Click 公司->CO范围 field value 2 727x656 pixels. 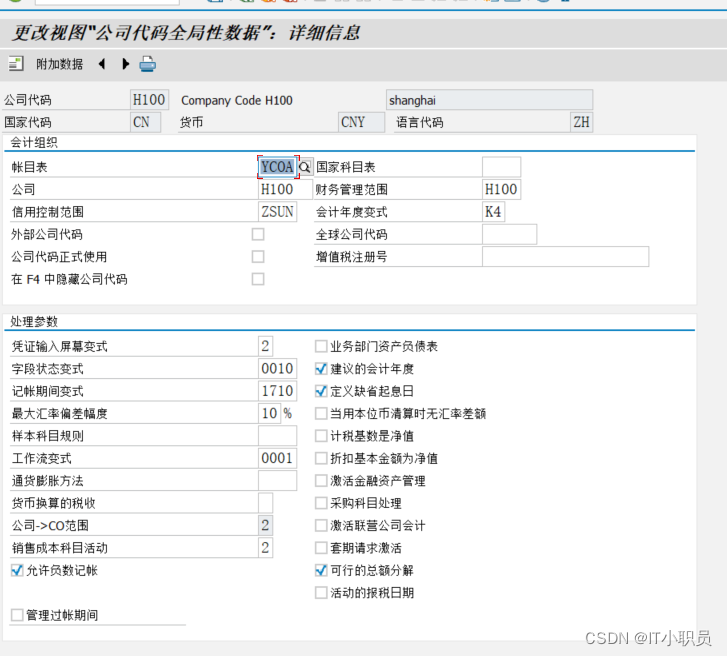(265, 525)
